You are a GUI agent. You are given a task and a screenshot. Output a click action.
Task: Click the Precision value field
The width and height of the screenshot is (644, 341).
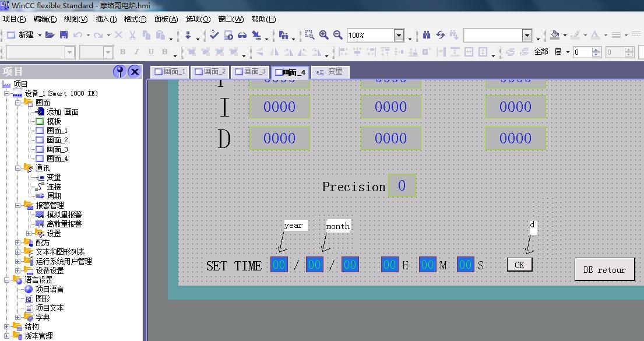[x=402, y=186]
